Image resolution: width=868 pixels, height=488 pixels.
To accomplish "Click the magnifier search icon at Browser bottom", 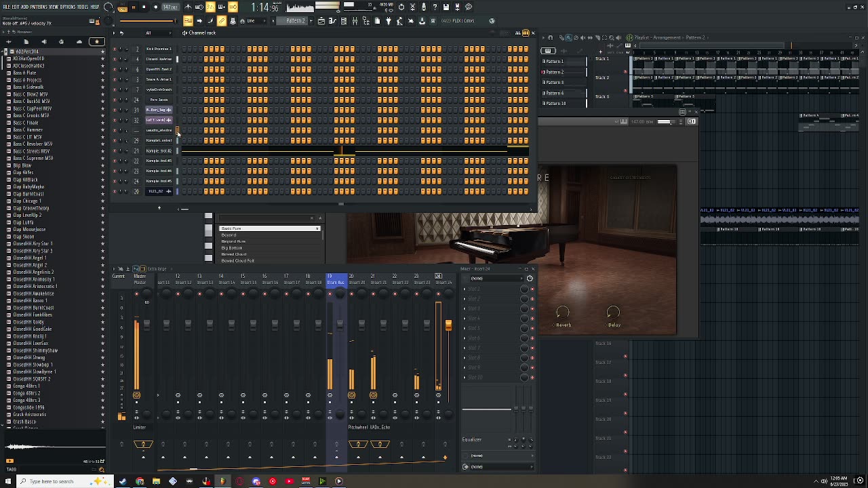I will pyautogui.click(x=101, y=469).
